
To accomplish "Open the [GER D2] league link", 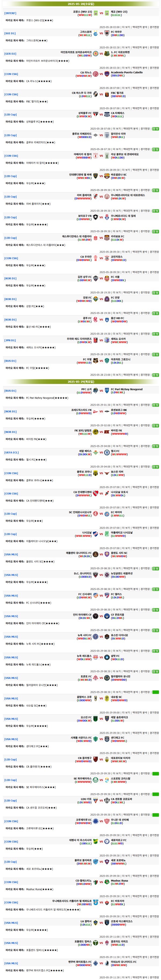I will point(10,54).
